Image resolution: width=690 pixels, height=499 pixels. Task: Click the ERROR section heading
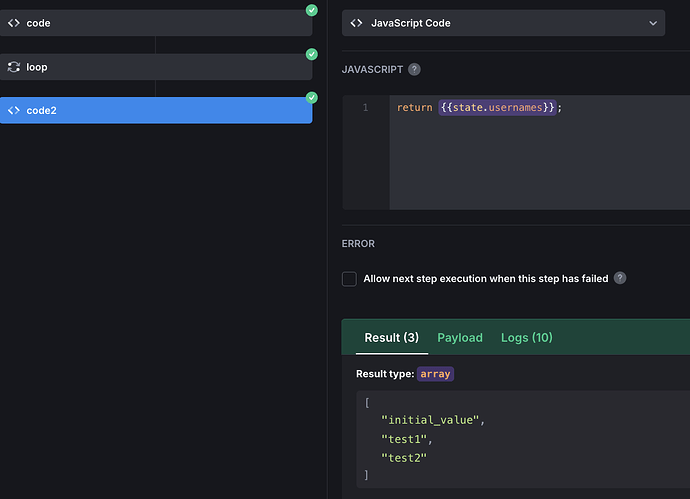(x=358, y=244)
